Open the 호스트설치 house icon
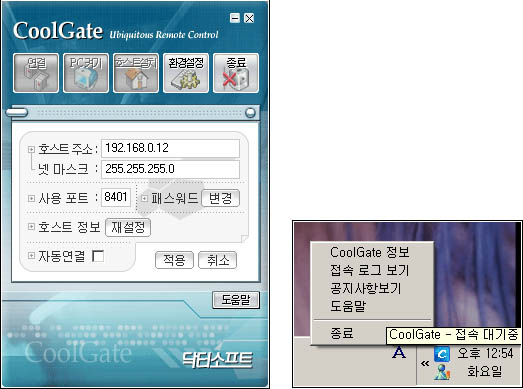Screen dimensions: 523x389 [x=136, y=73]
